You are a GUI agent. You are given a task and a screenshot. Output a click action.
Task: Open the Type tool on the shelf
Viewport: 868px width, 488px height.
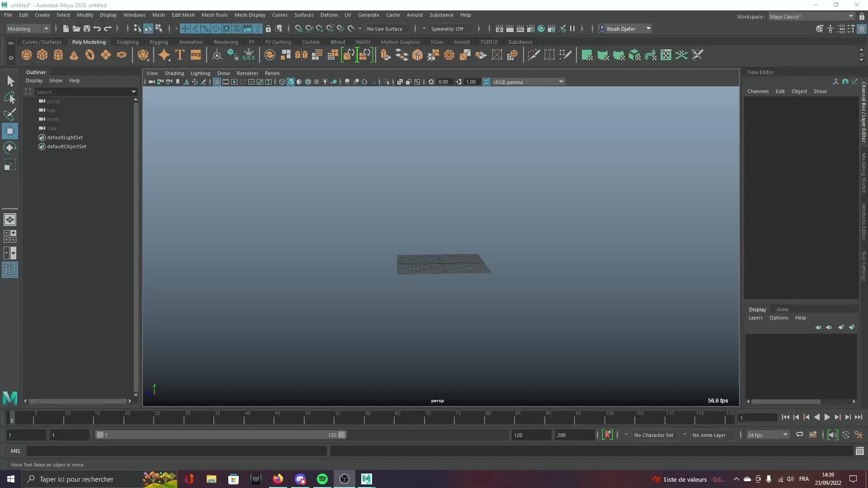click(x=179, y=55)
